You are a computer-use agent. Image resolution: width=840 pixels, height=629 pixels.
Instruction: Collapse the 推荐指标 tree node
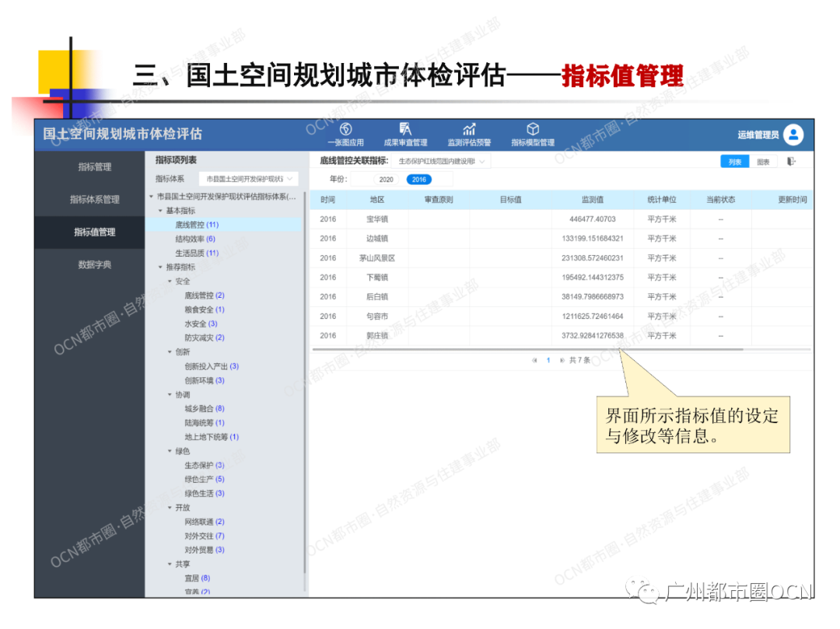point(160,267)
